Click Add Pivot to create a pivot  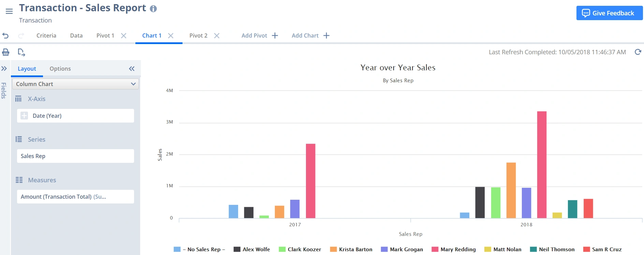pyautogui.click(x=260, y=36)
